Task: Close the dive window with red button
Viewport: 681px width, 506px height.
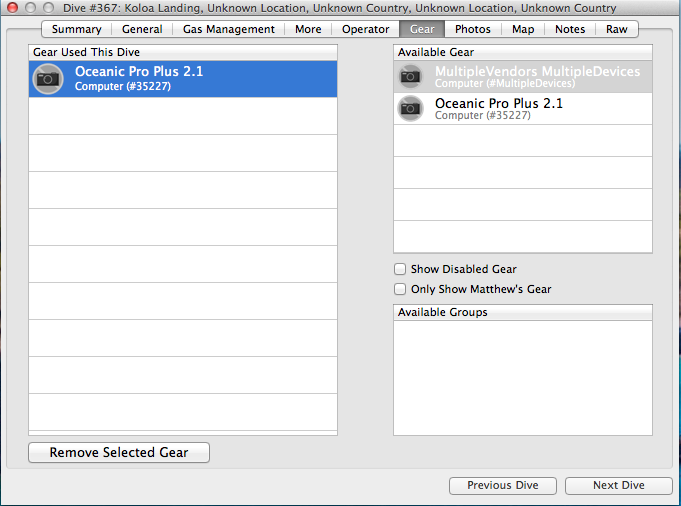Action: click(x=13, y=8)
